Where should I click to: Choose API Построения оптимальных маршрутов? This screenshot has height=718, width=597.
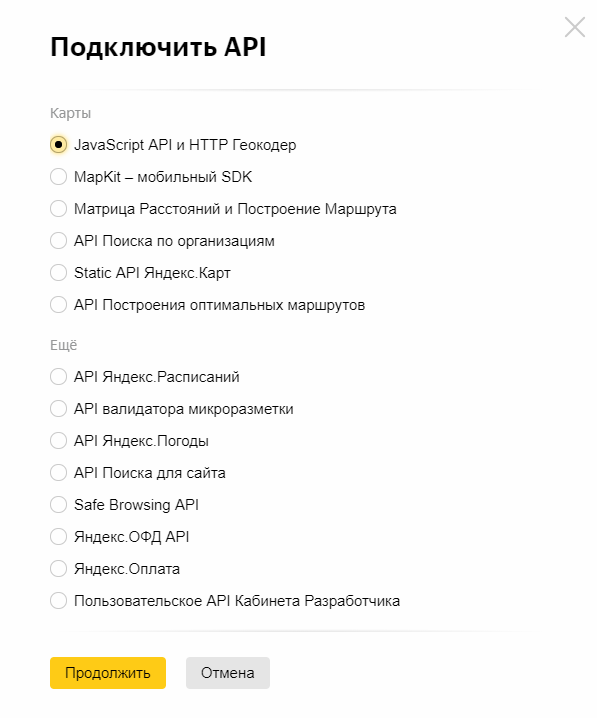click(58, 305)
